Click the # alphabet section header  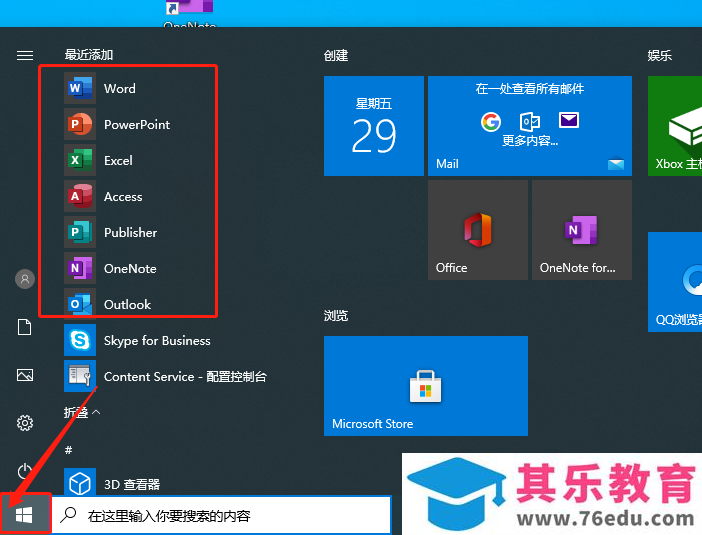pos(68,449)
